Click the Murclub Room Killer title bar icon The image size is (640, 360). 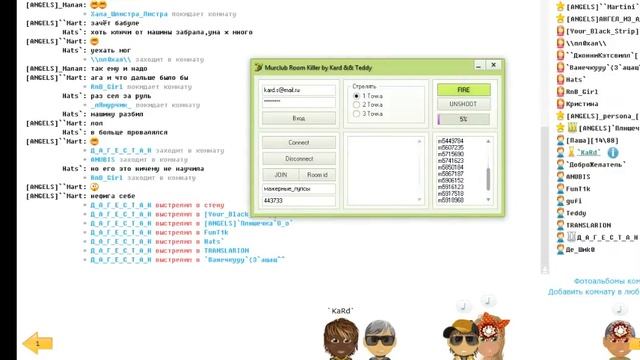pyautogui.click(x=258, y=67)
